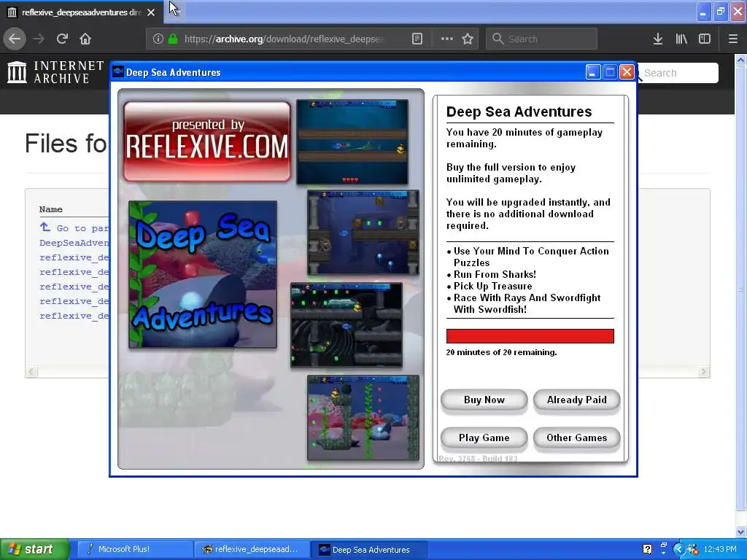Click the Deep Sea Adventures logo image
The width and height of the screenshot is (747, 560).
pyautogui.click(x=203, y=274)
